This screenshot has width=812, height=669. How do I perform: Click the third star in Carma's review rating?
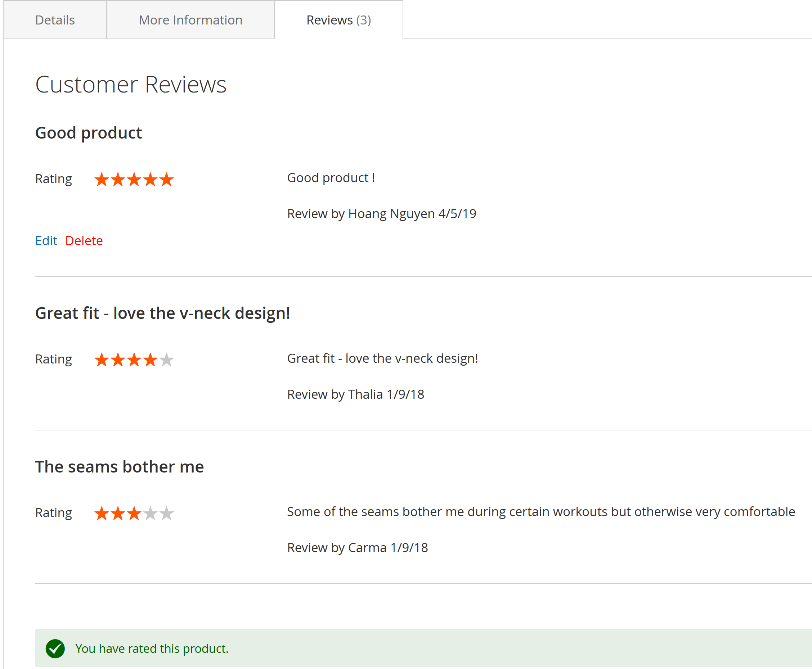click(134, 513)
